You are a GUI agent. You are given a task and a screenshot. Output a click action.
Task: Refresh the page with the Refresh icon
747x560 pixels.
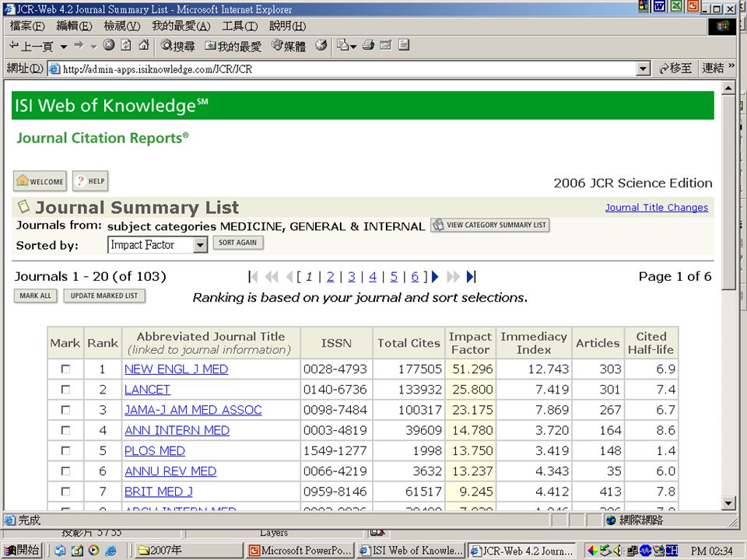[x=126, y=45]
